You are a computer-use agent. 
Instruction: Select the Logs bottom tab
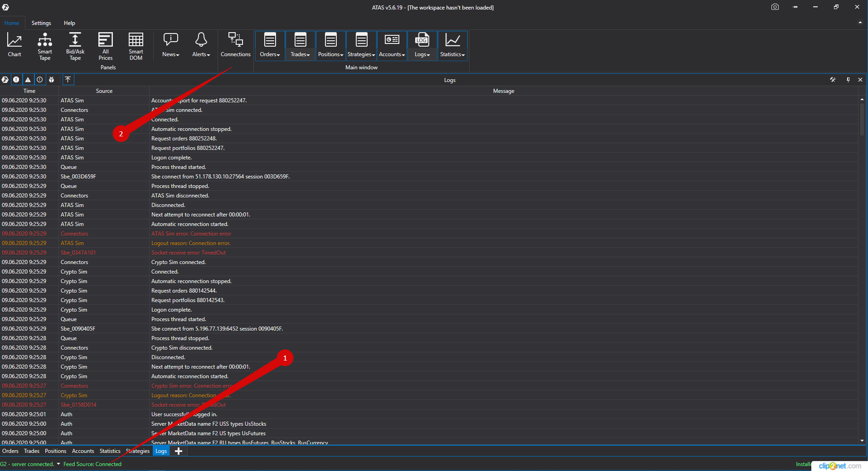(161, 451)
